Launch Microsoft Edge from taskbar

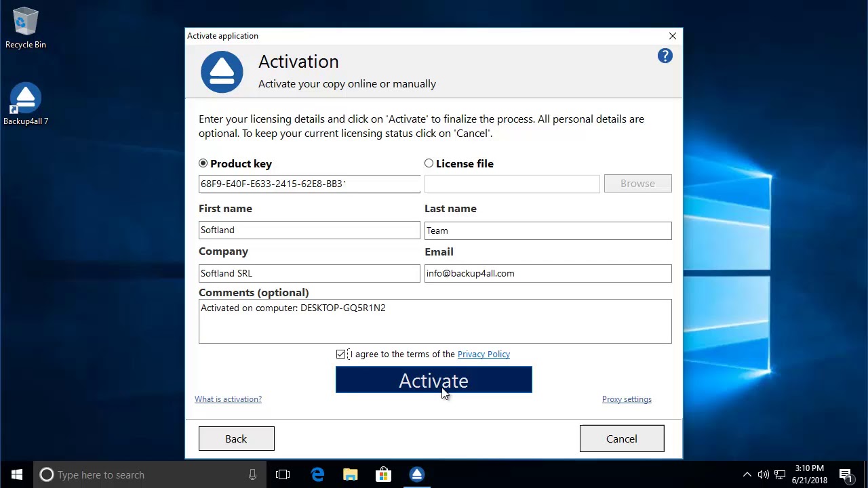317,475
